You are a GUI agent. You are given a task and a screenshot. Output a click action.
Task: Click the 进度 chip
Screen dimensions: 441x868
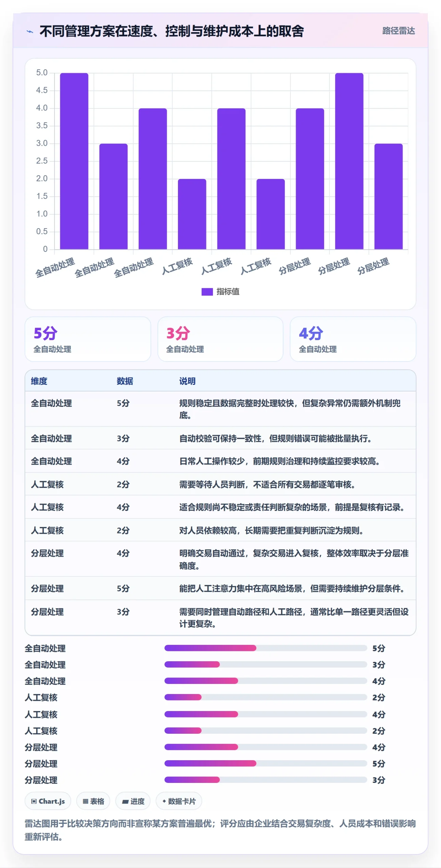pyautogui.click(x=133, y=801)
